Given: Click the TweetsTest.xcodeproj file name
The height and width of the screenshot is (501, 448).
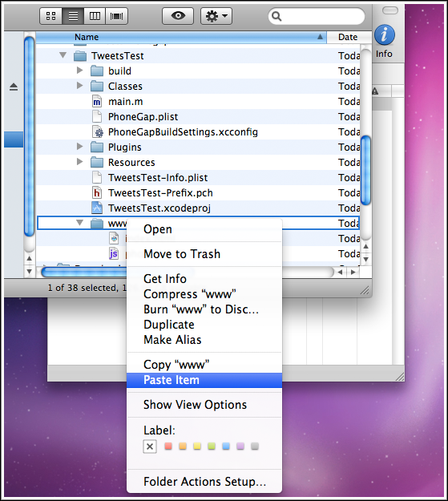Looking at the screenshot, I should 159,208.
